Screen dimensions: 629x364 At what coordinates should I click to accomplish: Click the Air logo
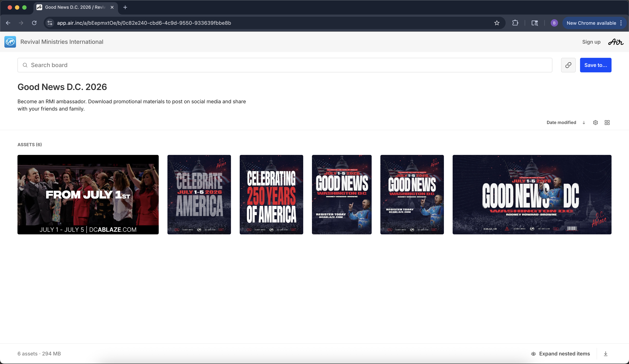tap(616, 42)
